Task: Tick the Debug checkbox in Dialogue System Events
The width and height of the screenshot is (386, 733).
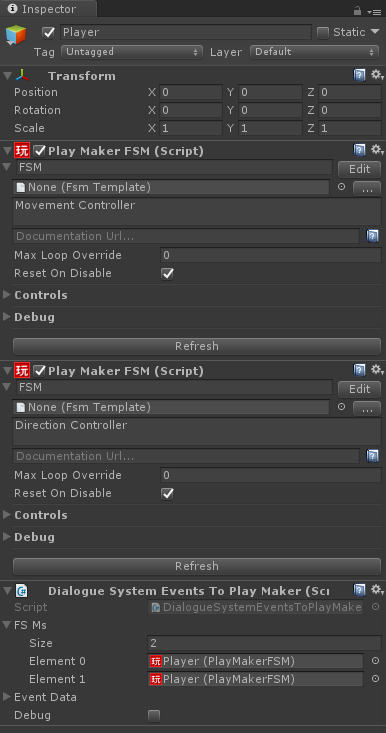Action: click(x=154, y=715)
